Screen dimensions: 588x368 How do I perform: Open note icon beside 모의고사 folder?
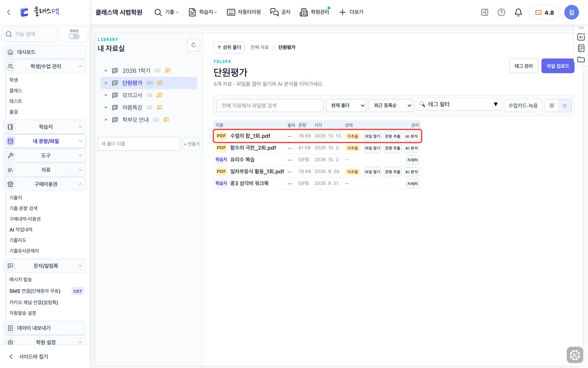tap(159, 95)
